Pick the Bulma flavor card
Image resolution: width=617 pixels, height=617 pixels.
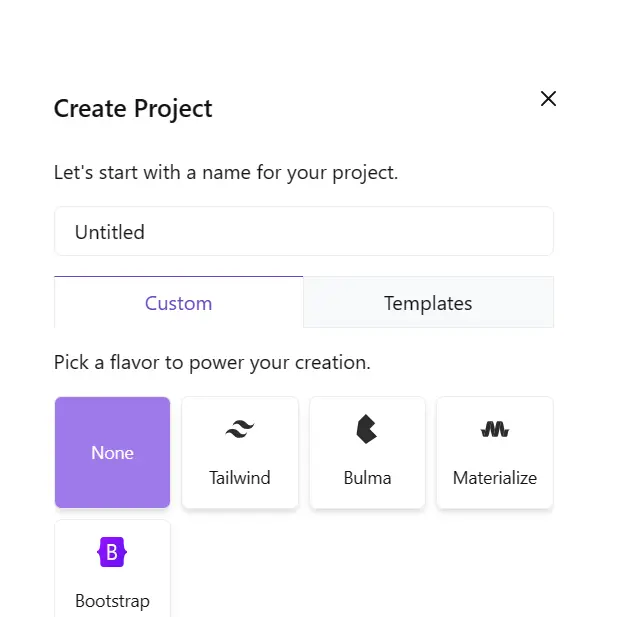(x=367, y=452)
